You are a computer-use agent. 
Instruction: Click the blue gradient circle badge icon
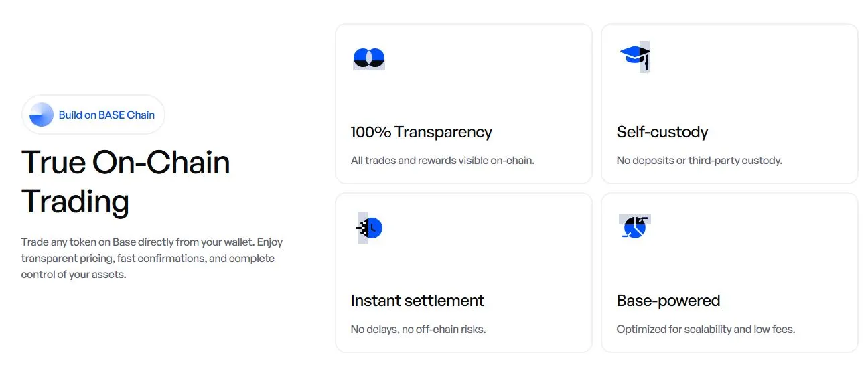[42, 115]
